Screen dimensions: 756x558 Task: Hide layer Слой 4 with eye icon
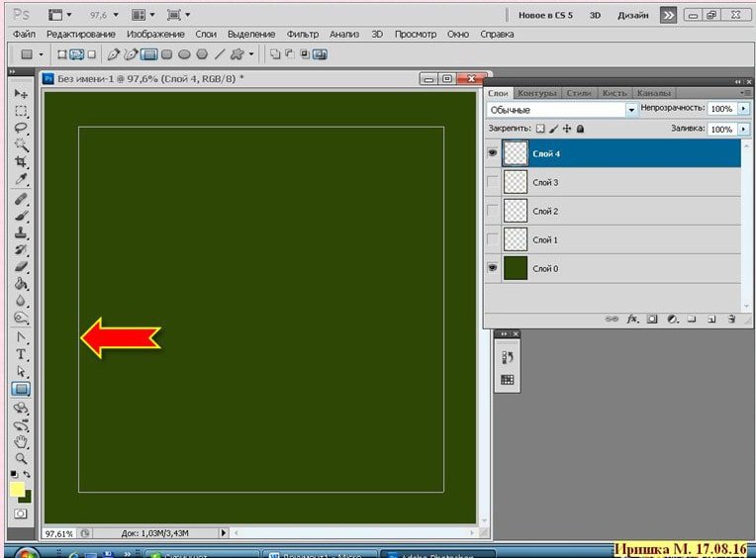(x=493, y=153)
